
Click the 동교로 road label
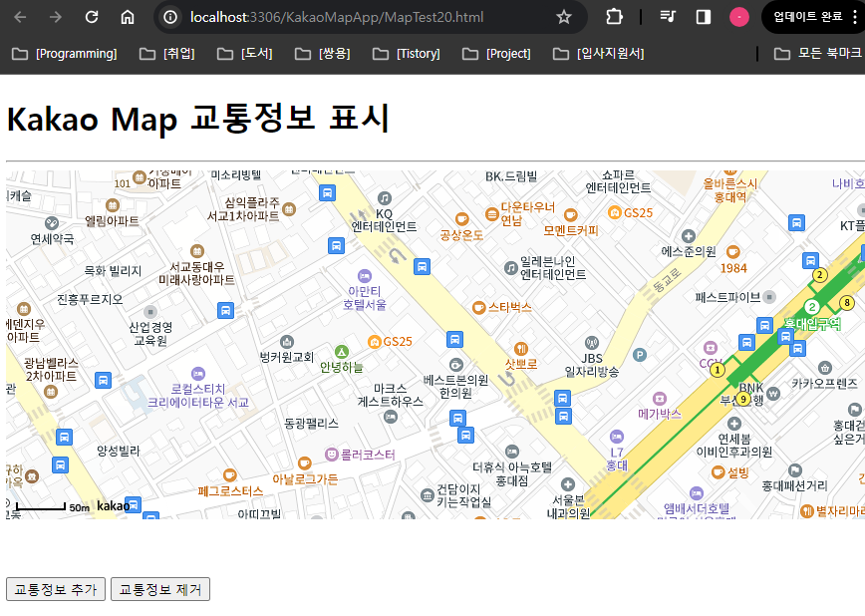(x=667, y=280)
